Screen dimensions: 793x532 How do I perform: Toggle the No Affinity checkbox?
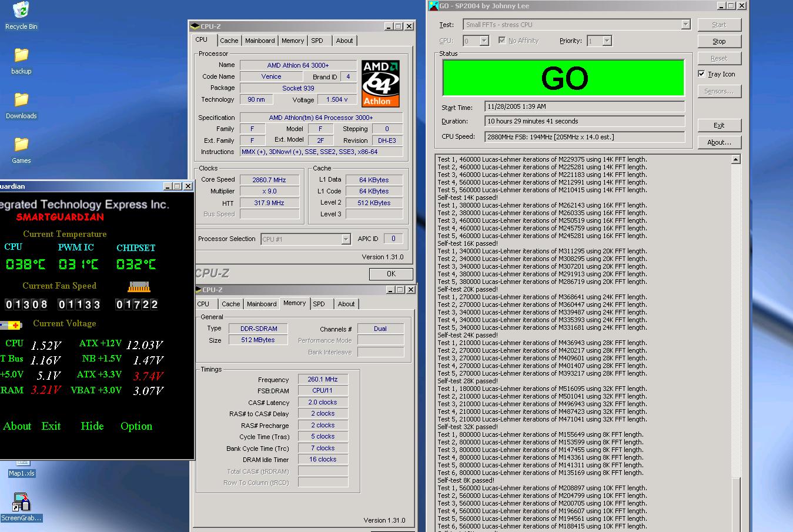tap(501, 41)
